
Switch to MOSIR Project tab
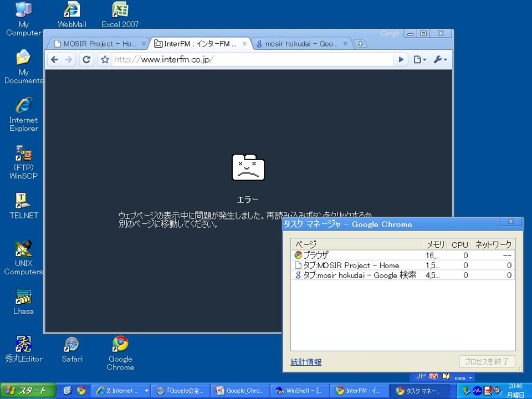(99, 43)
